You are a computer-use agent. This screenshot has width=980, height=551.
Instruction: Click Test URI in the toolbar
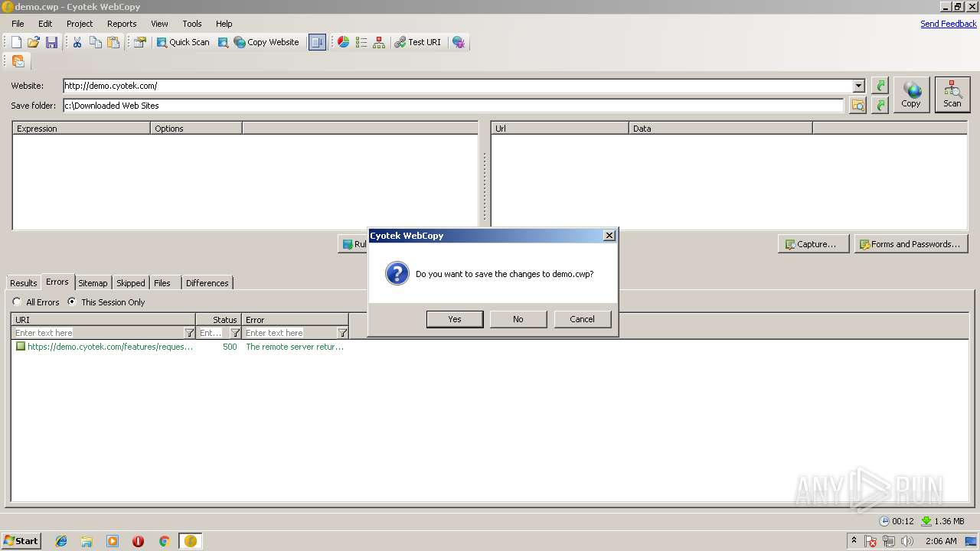418,42
